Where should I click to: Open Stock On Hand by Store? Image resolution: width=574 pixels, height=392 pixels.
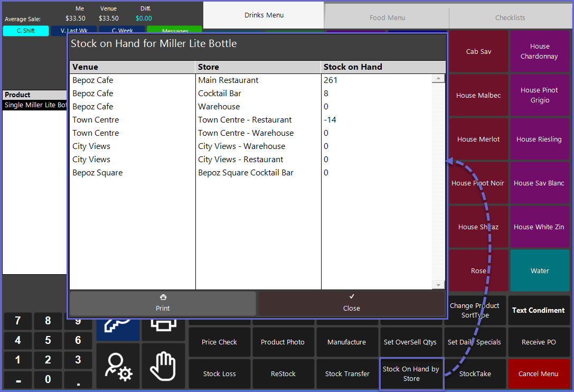coord(411,374)
